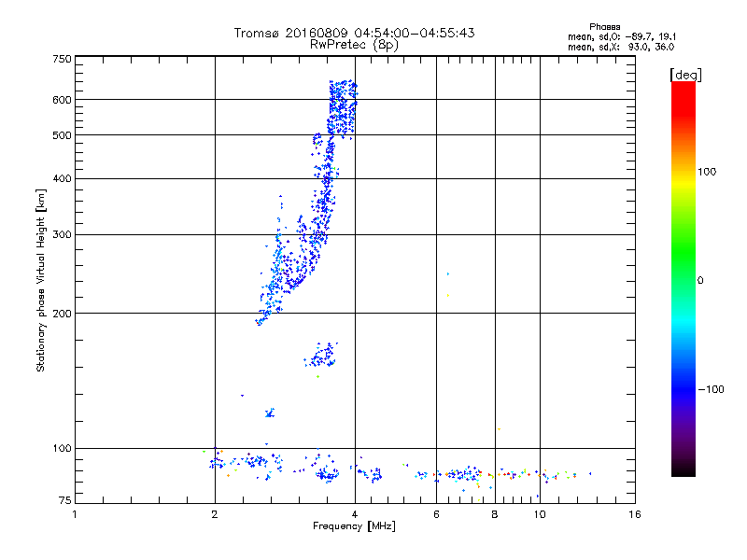This screenshot has height=560, width=747.
Task: Click the dense echo cluster above 600 km
Action: 342,108
